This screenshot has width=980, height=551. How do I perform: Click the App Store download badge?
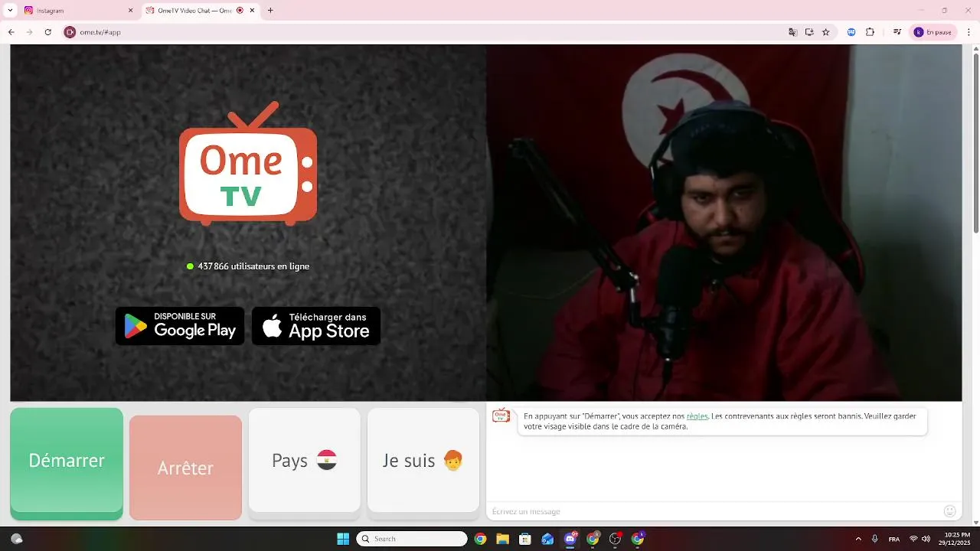316,326
